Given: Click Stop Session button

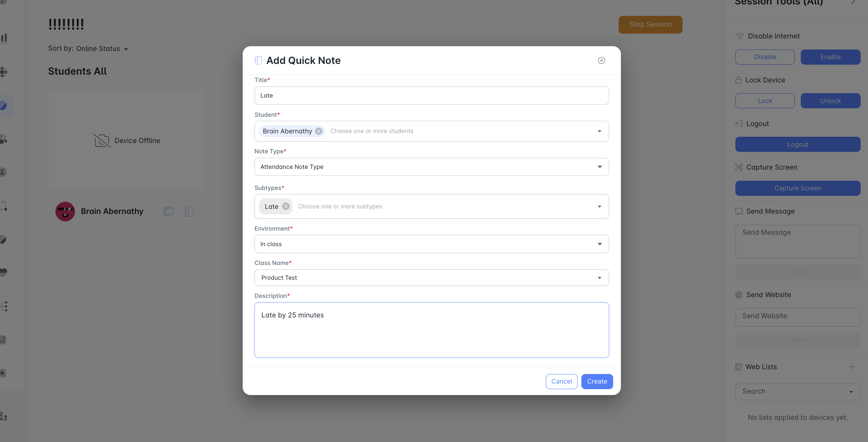Looking at the screenshot, I should (x=650, y=24).
